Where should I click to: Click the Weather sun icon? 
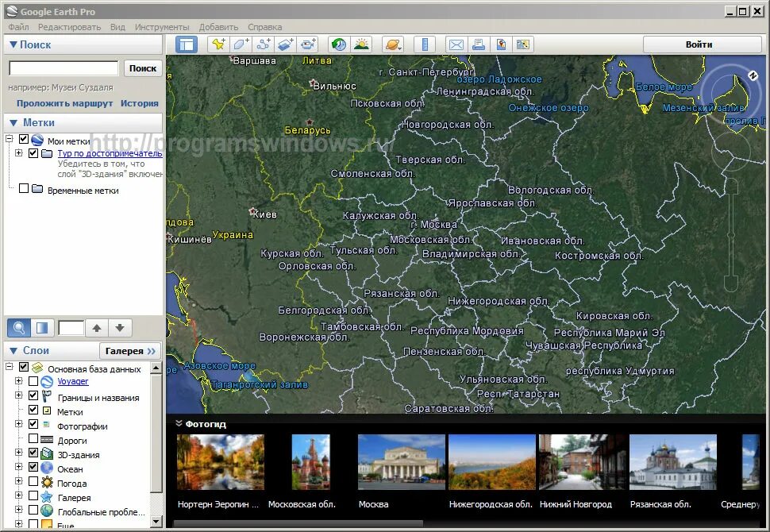click(x=47, y=482)
